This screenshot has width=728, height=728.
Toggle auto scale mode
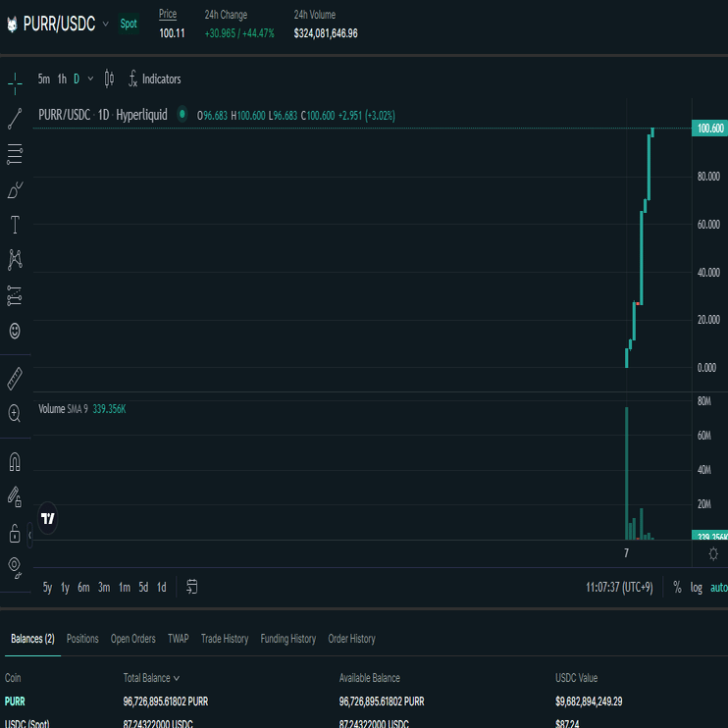pyautogui.click(x=719, y=588)
